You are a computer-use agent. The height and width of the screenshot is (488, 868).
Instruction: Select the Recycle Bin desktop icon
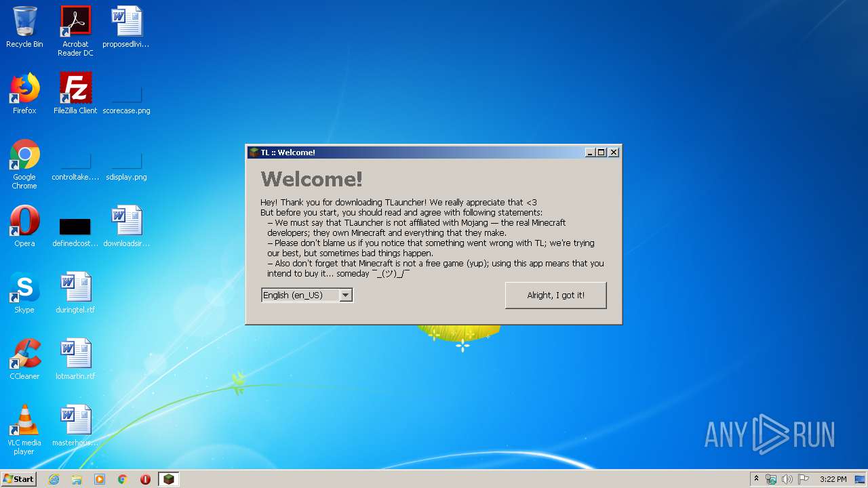tap(24, 27)
